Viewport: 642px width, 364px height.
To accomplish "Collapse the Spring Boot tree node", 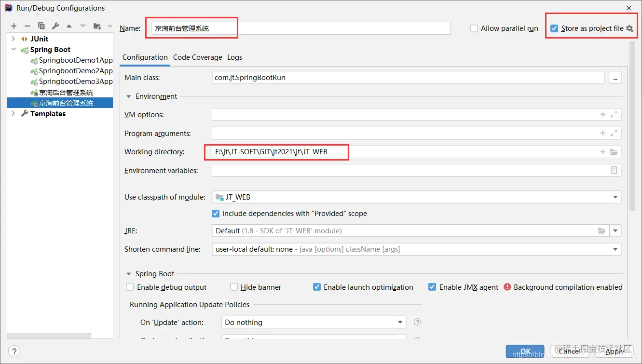I will click(14, 49).
